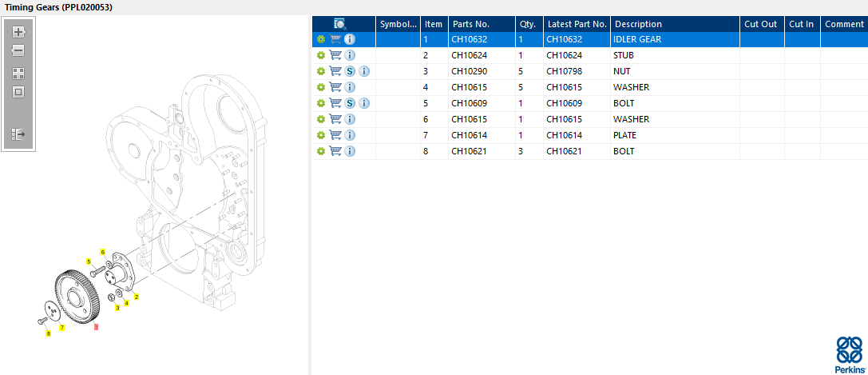Click the NUT description text

click(x=622, y=71)
